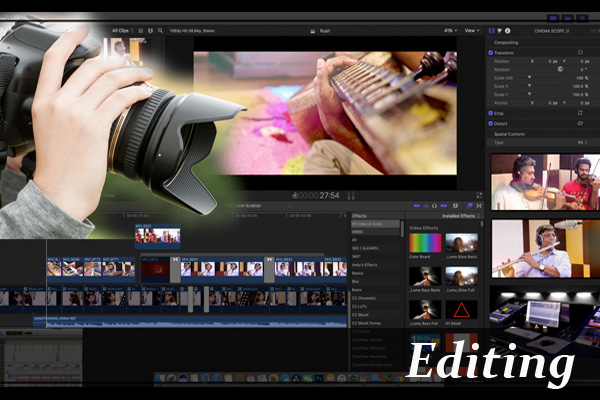Screen dimensions: 600x400
Task: Adjust the Scale (All) slider handle
Action: [530, 77]
